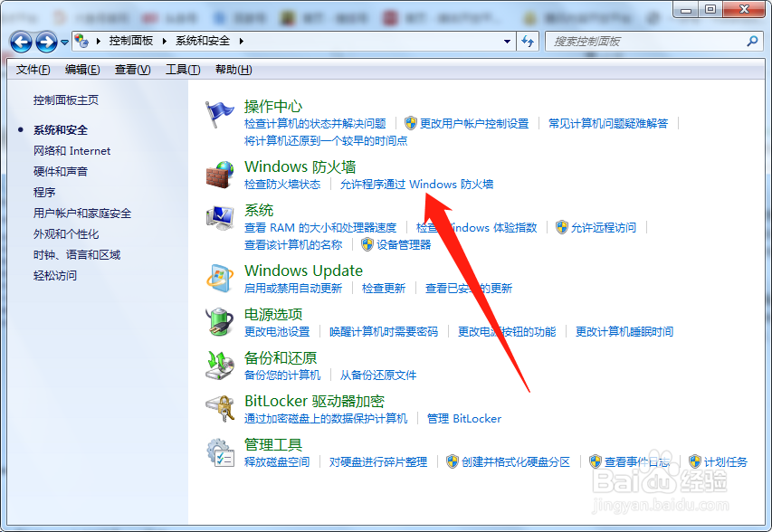The image size is (772, 532).
Task: Click 查看该计算机的名称 link
Action: 293,244
